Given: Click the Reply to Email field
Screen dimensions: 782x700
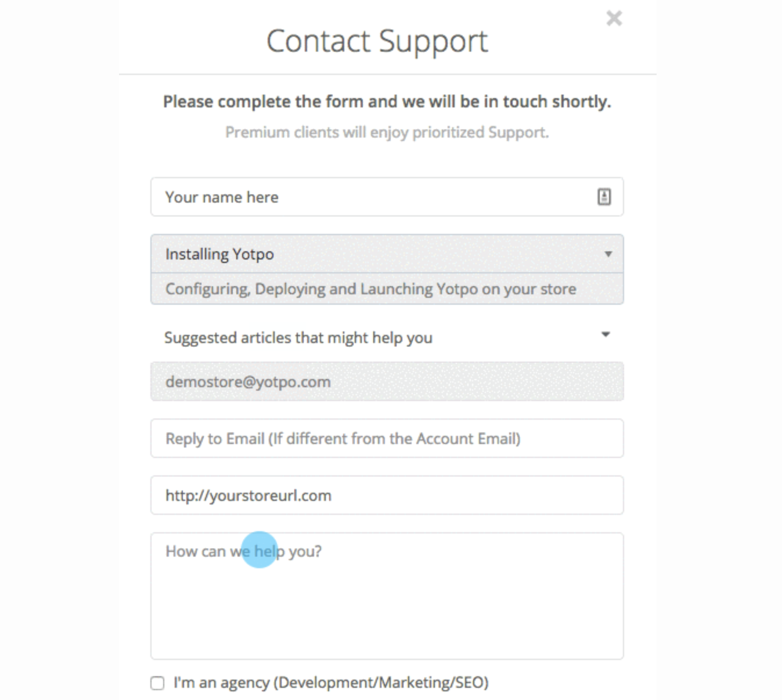Looking at the screenshot, I should pos(387,439).
